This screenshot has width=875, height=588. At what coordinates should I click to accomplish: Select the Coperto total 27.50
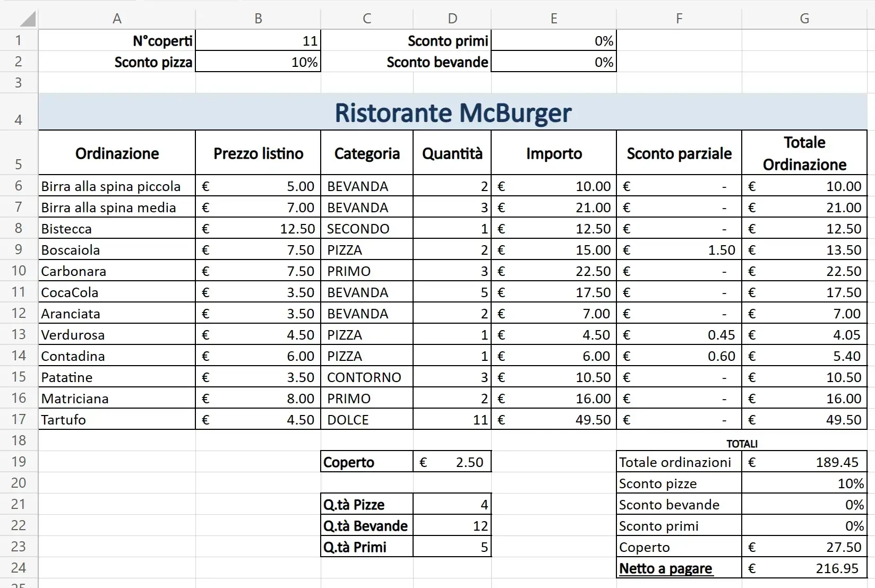pyautogui.click(x=804, y=546)
